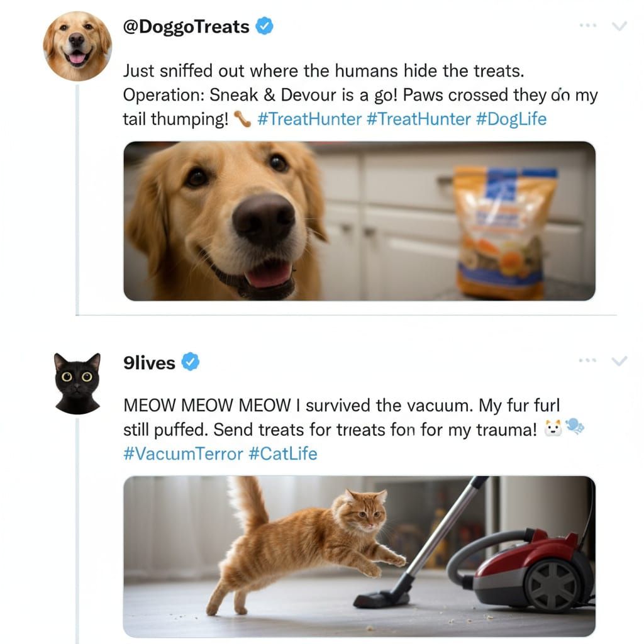
Task: View the dog and treat bag photo
Action: pyautogui.click(x=359, y=221)
